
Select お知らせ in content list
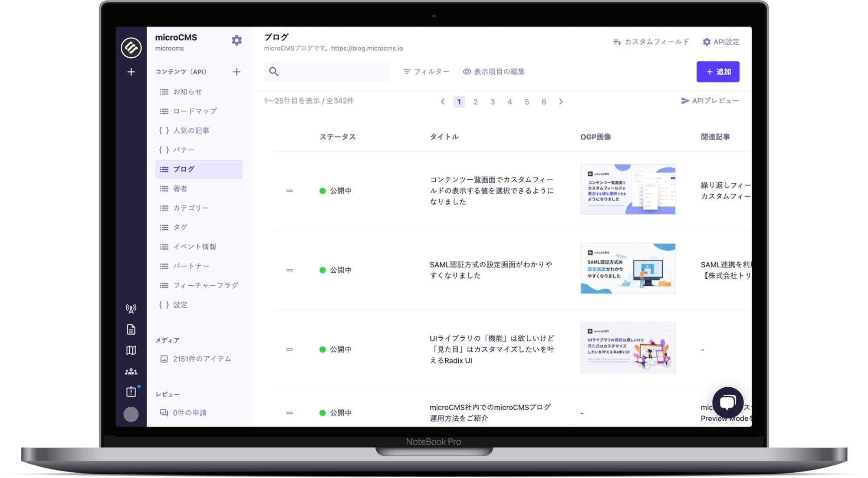[x=187, y=92]
